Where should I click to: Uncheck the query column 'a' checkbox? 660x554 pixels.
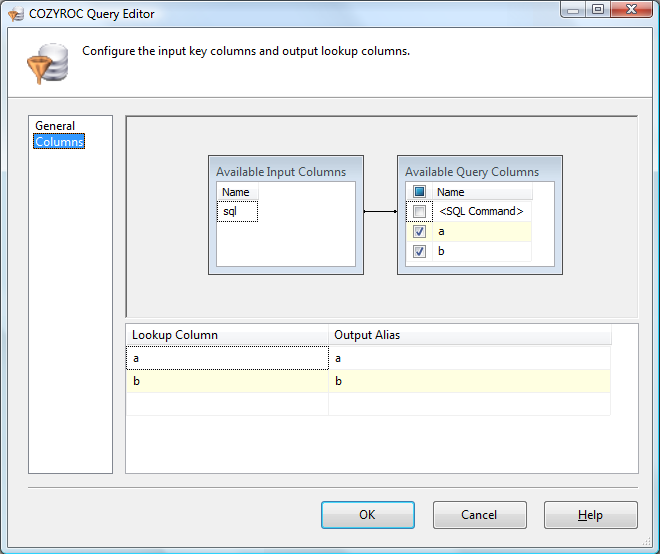click(419, 231)
